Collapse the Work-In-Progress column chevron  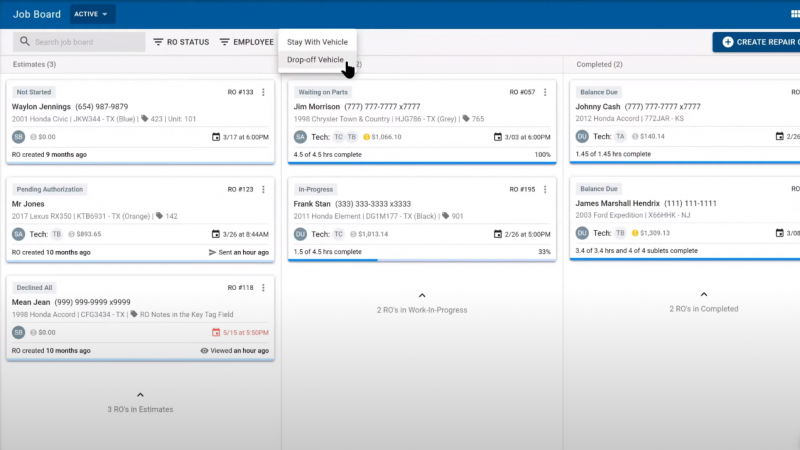(x=421, y=296)
